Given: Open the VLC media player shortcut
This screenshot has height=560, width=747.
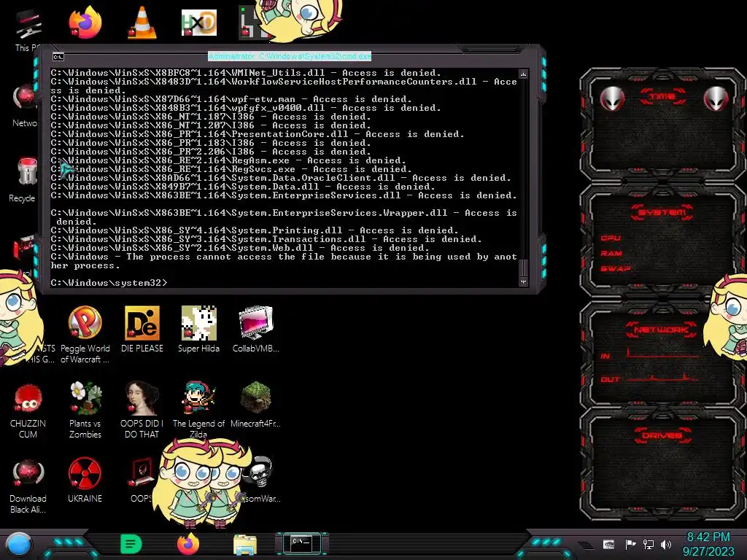Looking at the screenshot, I should [142, 22].
